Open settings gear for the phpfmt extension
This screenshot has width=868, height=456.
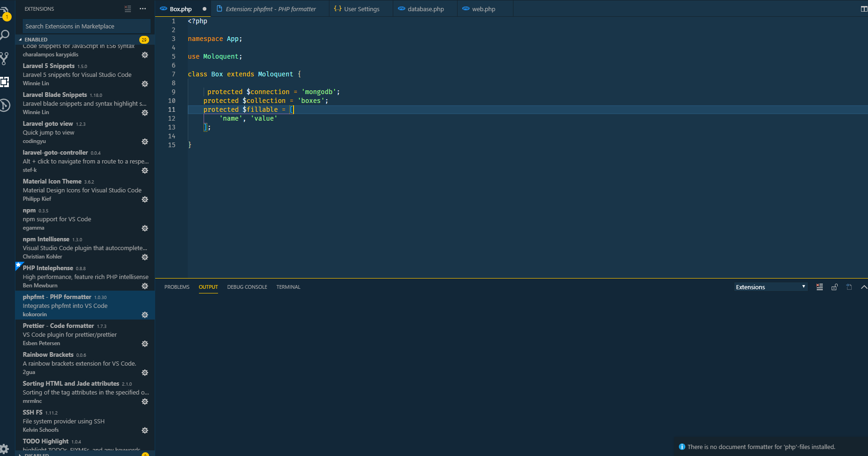(x=144, y=315)
